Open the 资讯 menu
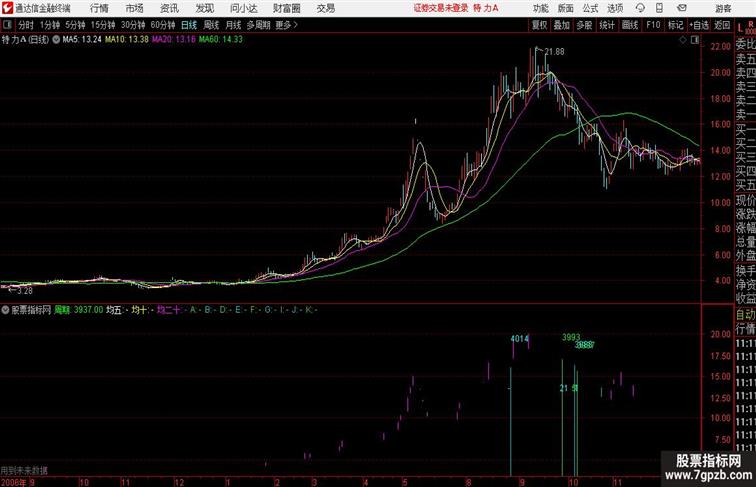This screenshot has width=756, height=487. click(x=169, y=8)
